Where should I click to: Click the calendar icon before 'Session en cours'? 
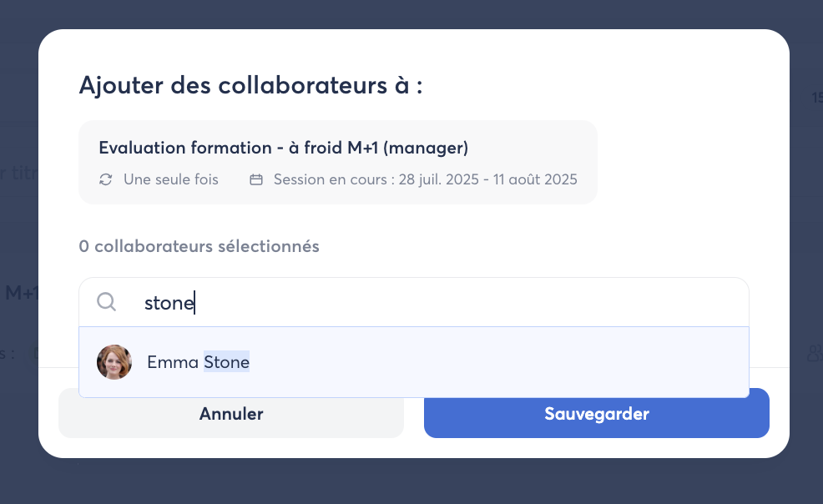(x=256, y=179)
